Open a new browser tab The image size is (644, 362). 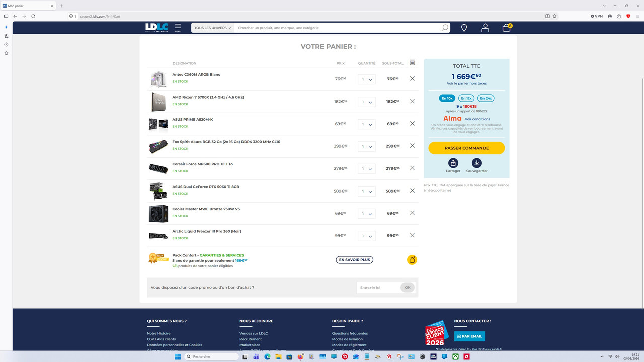point(61,6)
